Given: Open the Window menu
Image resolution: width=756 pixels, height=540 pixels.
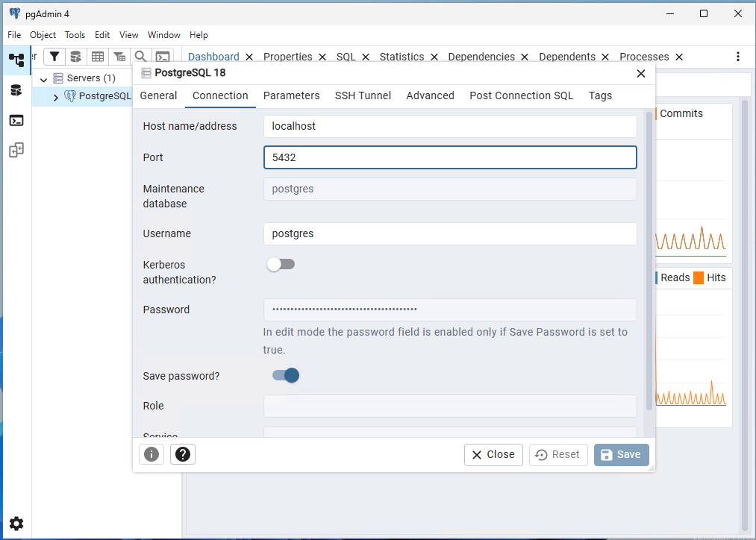Looking at the screenshot, I should [x=164, y=35].
